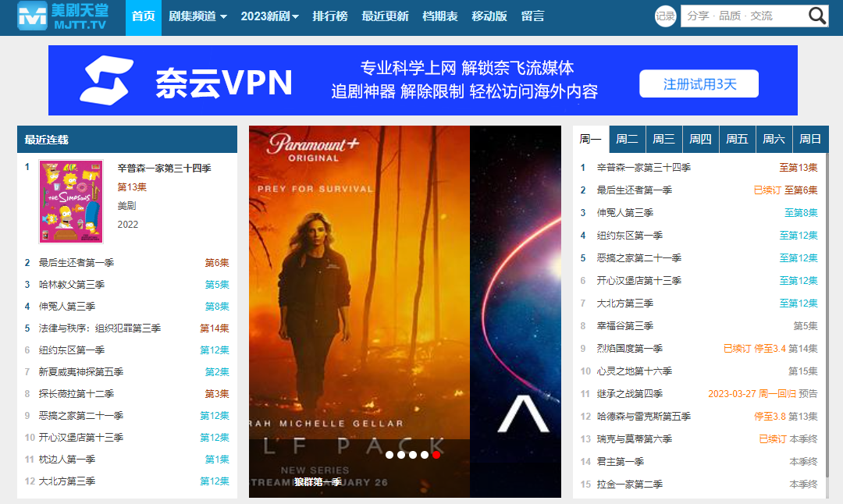Screen dimensions: 843x504
Task: Open 探长薇拉第十二季 link
Action: coord(76,394)
